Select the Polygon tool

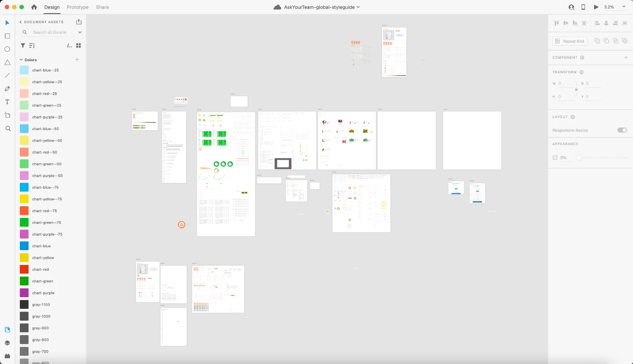7,62
